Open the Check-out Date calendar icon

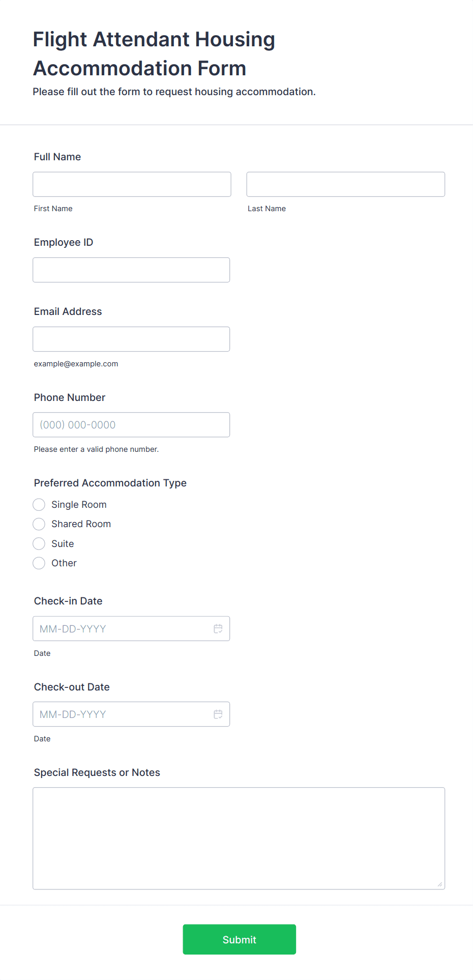click(218, 714)
